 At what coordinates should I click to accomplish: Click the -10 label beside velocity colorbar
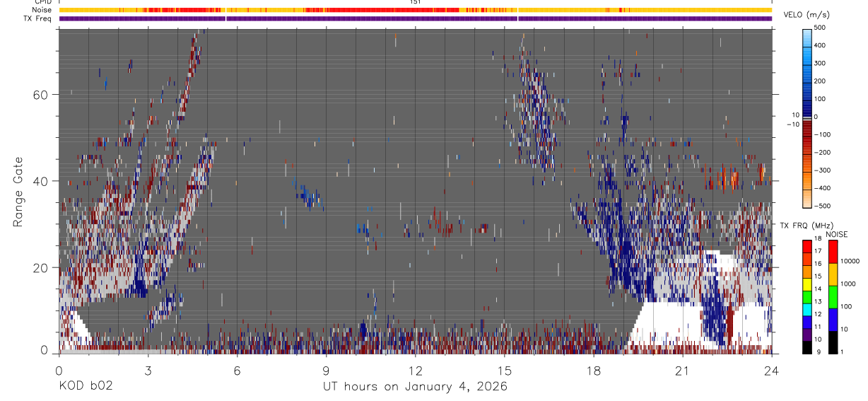(793, 124)
